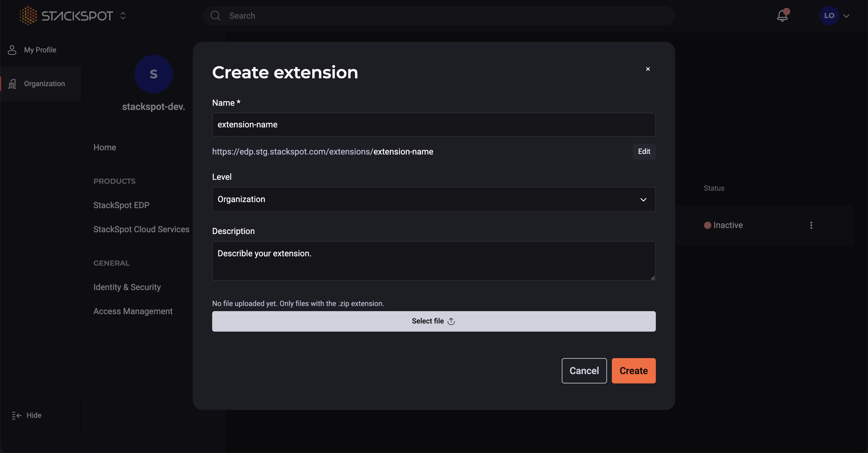
Task: Go to Identity & Security section
Action: 127,287
